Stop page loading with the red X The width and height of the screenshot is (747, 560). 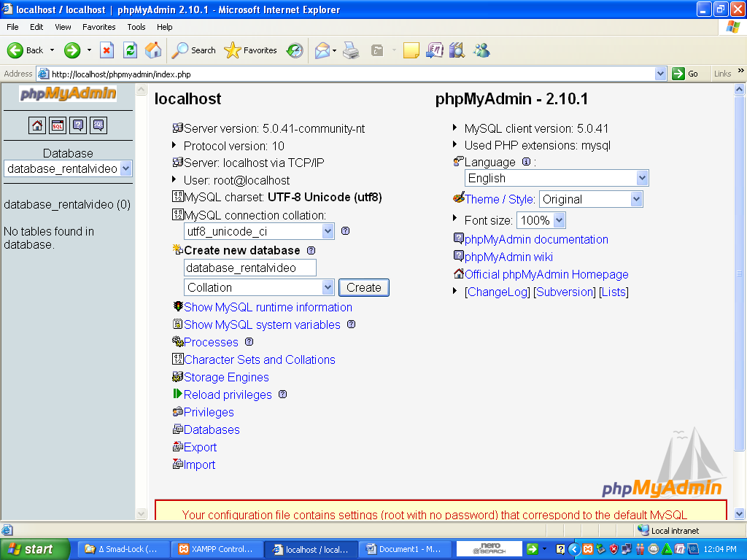pyautogui.click(x=107, y=50)
